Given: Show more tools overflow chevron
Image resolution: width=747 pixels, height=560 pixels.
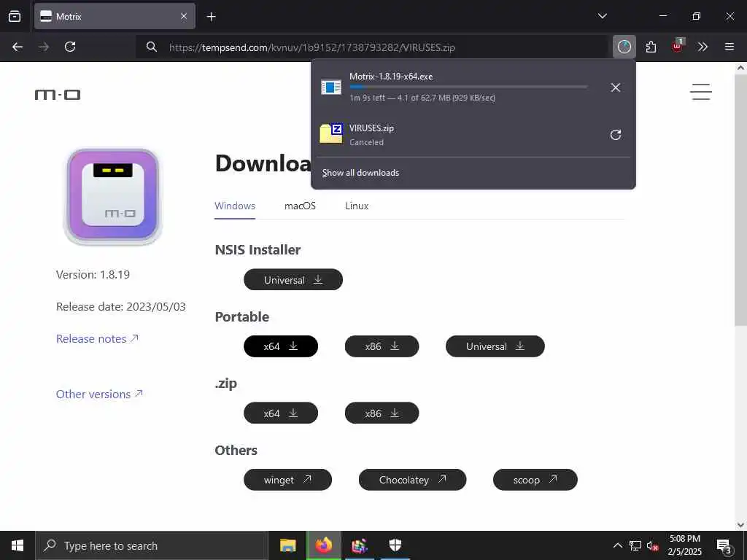Looking at the screenshot, I should click(x=703, y=47).
